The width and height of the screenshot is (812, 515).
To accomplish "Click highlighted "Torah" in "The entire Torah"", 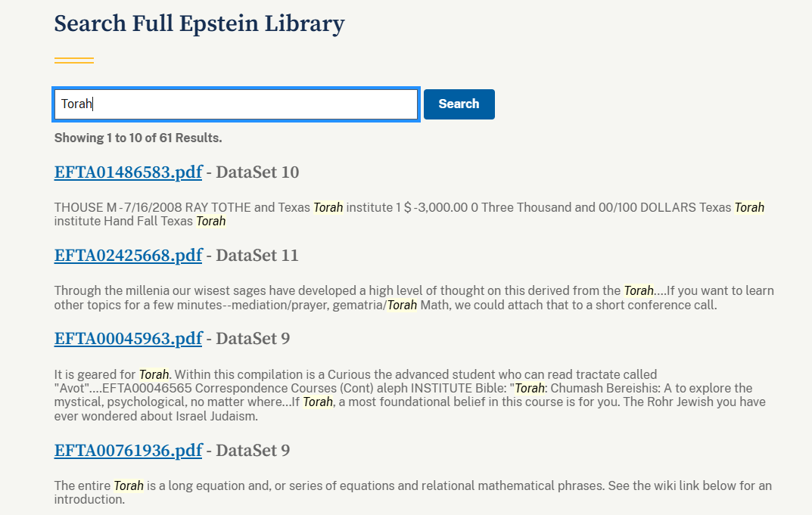I will (x=128, y=486).
